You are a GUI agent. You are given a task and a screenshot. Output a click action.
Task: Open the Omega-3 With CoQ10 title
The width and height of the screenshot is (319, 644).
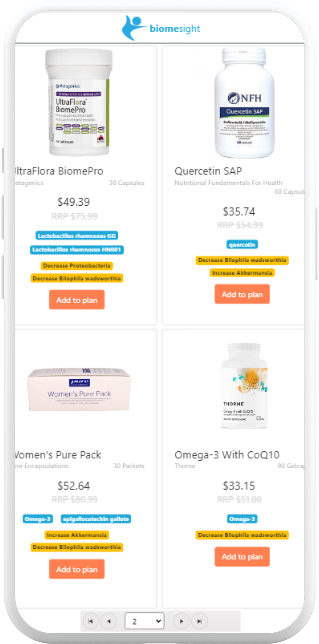(x=227, y=455)
